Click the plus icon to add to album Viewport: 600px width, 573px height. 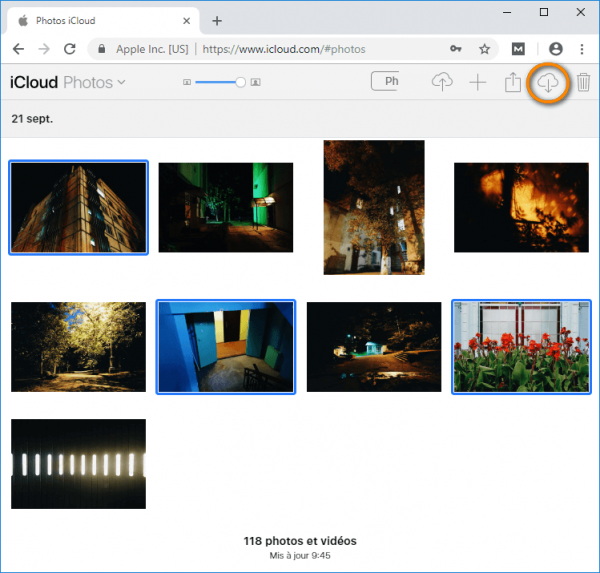coord(478,82)
